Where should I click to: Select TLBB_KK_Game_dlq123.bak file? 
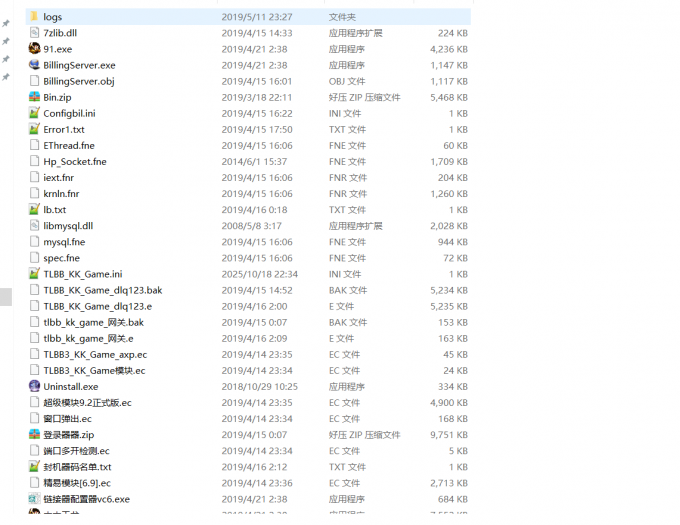tap(102, 290)
